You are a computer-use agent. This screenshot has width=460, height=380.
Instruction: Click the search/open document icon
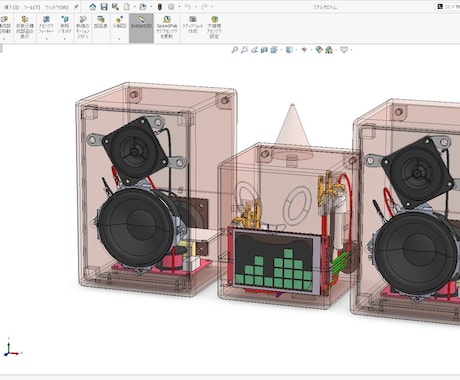coord(115,7)
